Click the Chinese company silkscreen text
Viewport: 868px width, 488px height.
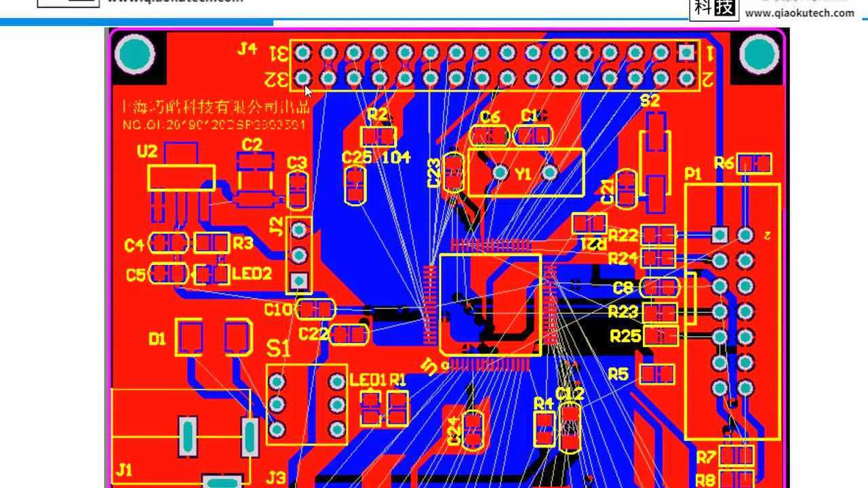point(216,106)
